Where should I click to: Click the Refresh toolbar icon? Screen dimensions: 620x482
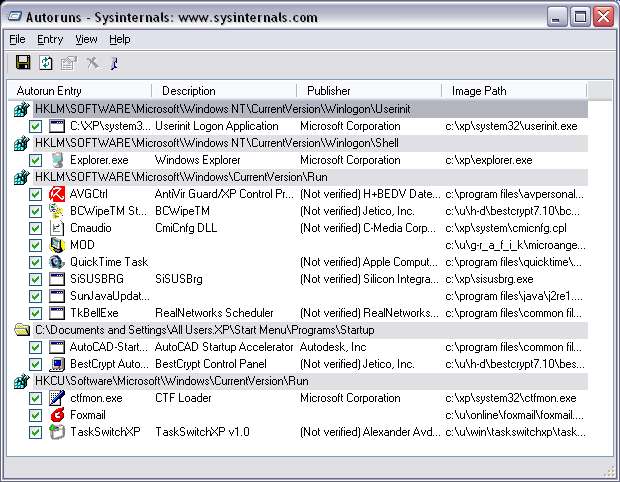coord(46,63)
